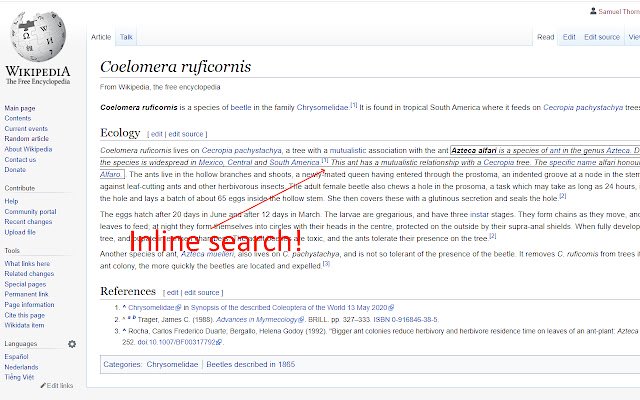This screenshot has width=640, height=400.
Task: Click the Samuel Thom username link
Action: (x=619, y=12)
